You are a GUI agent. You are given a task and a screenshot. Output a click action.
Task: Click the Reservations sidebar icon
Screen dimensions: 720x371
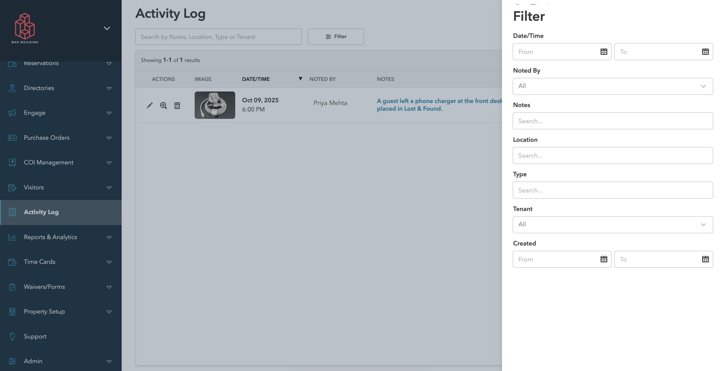(x=12, y=63)
